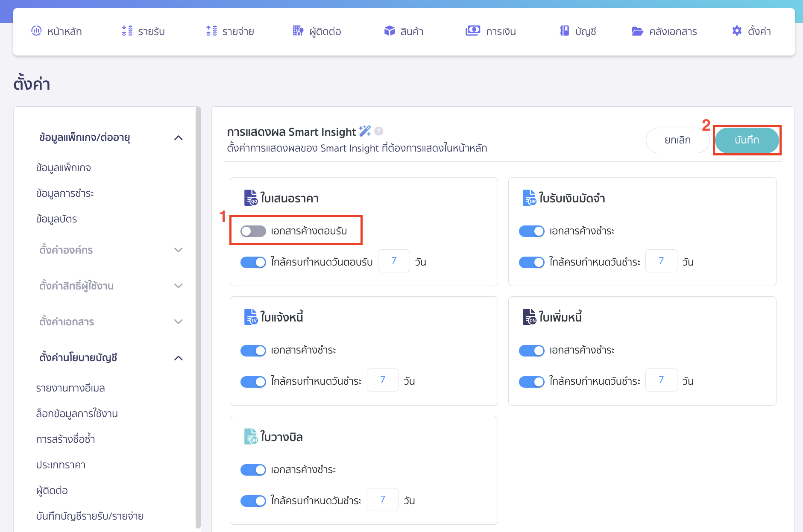Select the ตั้งค่า gear icon
The height and width of the screenshot is (532, 803).
[737, 31]
